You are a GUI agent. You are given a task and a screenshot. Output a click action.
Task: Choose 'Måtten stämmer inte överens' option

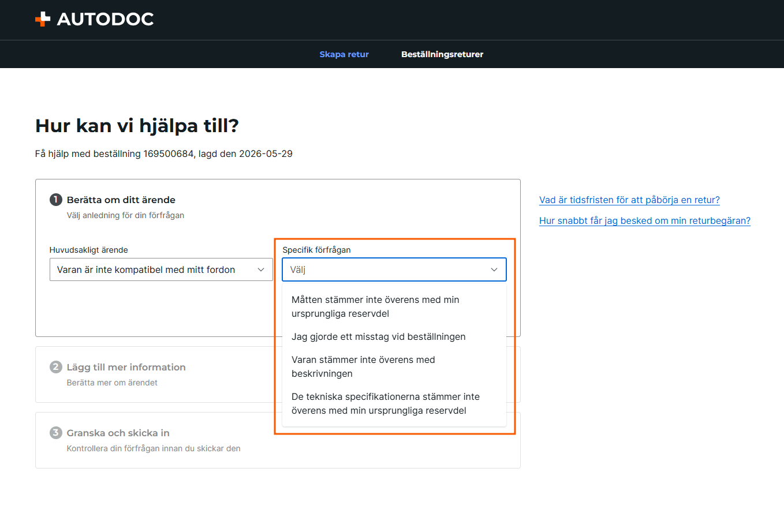(394, 306)
